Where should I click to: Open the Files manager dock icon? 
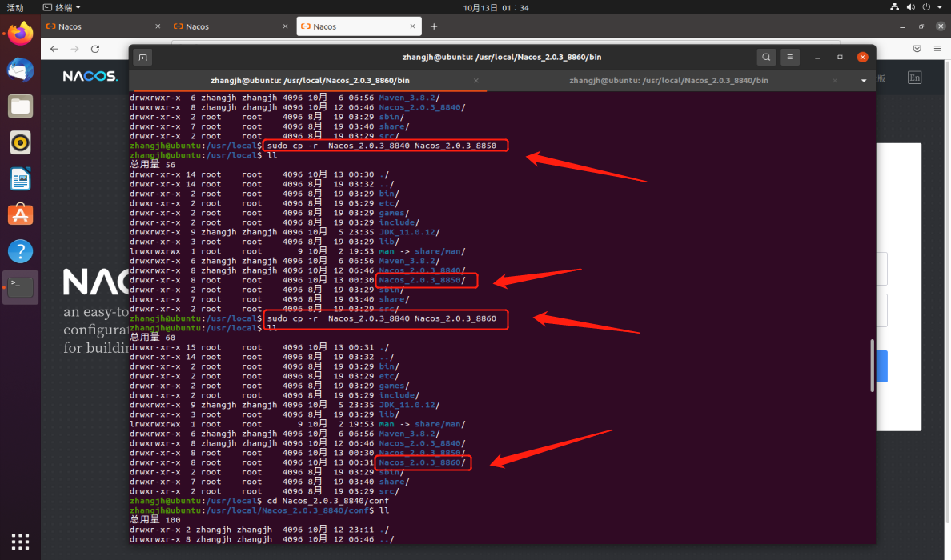tap(21, 106)
